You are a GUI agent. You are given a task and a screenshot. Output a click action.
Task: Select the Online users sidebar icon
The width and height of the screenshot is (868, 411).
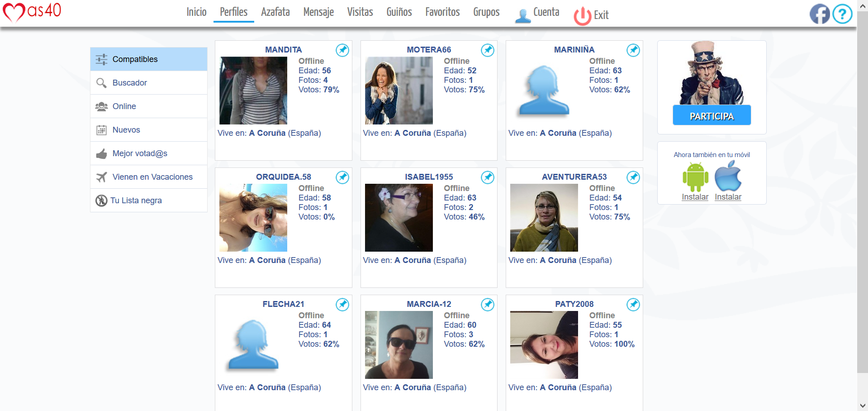pos(101,106)
